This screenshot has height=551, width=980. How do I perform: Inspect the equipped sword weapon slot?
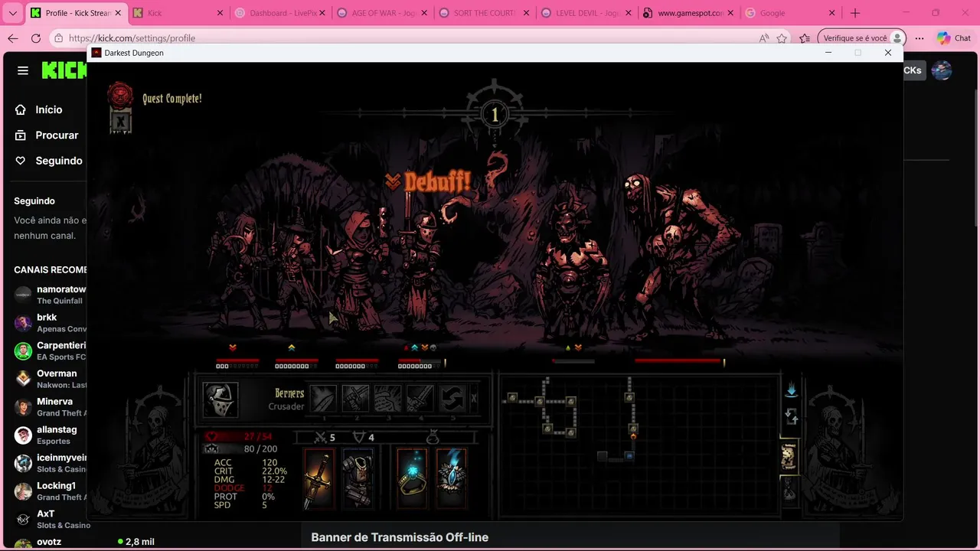point(319,480)
